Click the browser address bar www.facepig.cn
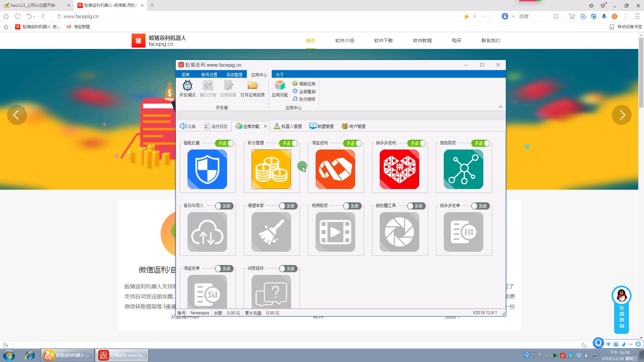 tap(258, 16)
